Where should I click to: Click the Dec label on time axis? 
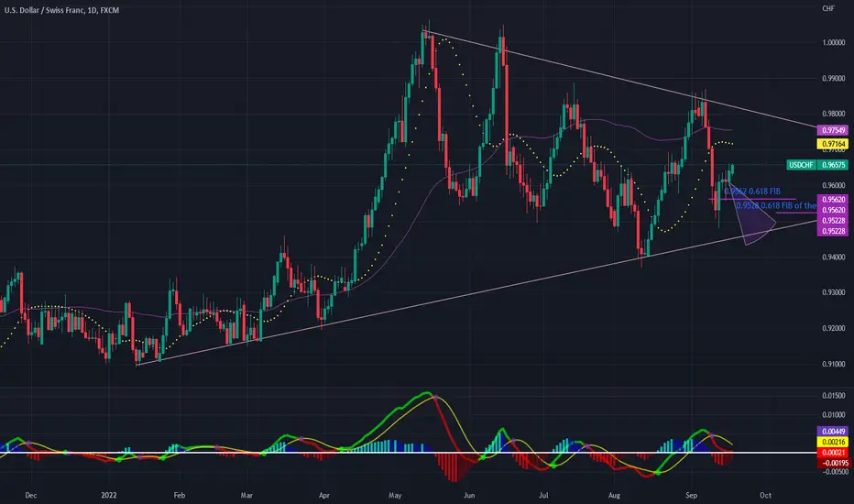31,495
